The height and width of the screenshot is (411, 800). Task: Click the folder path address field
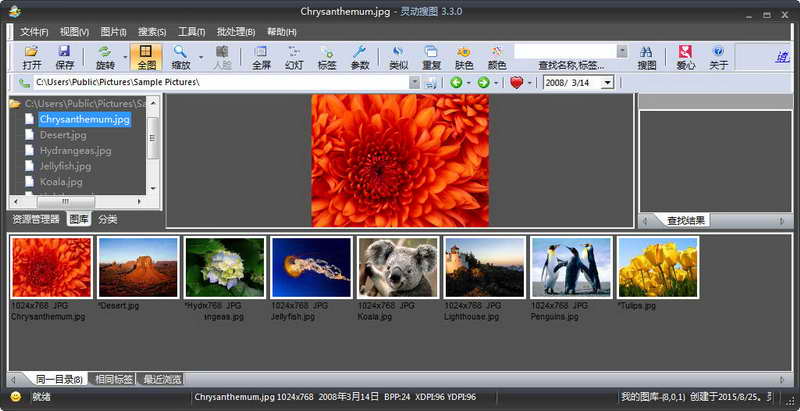pos(221,82)
